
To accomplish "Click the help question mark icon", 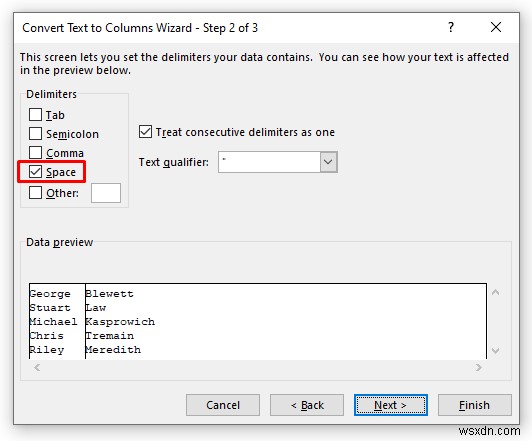I will coord(451,27).
